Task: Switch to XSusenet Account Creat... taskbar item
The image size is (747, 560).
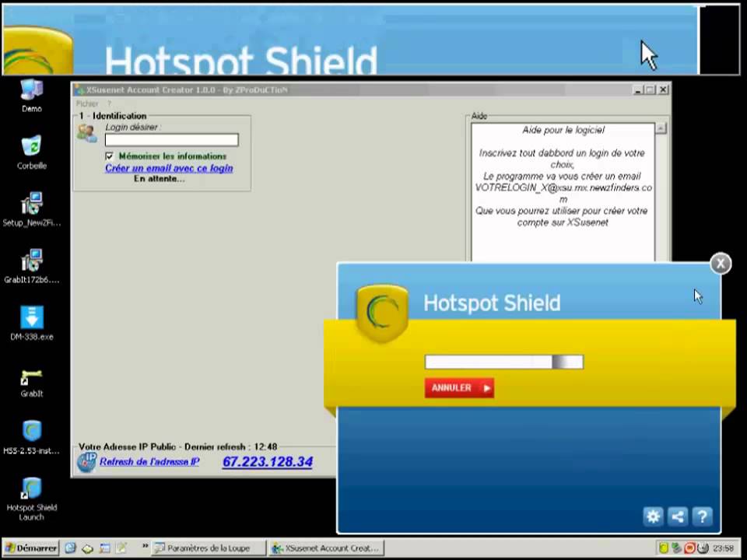Action: pyautogui.click(x=326, y=548)
